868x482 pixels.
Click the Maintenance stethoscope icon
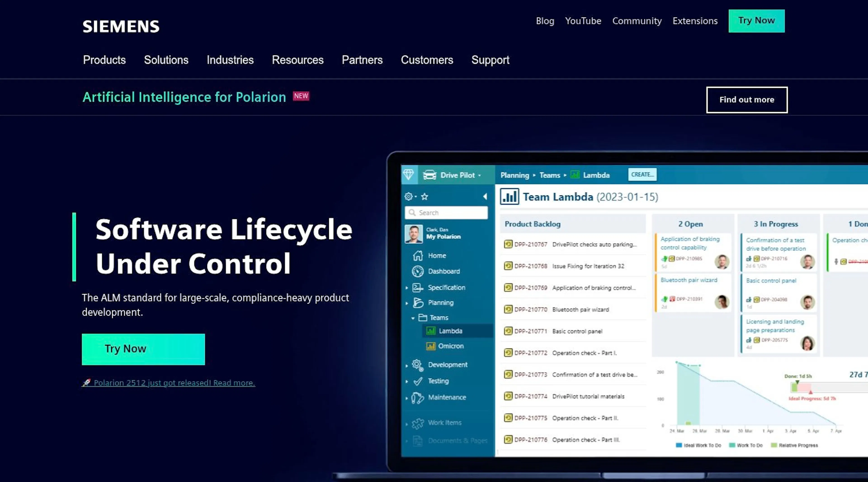click(417, 398)
